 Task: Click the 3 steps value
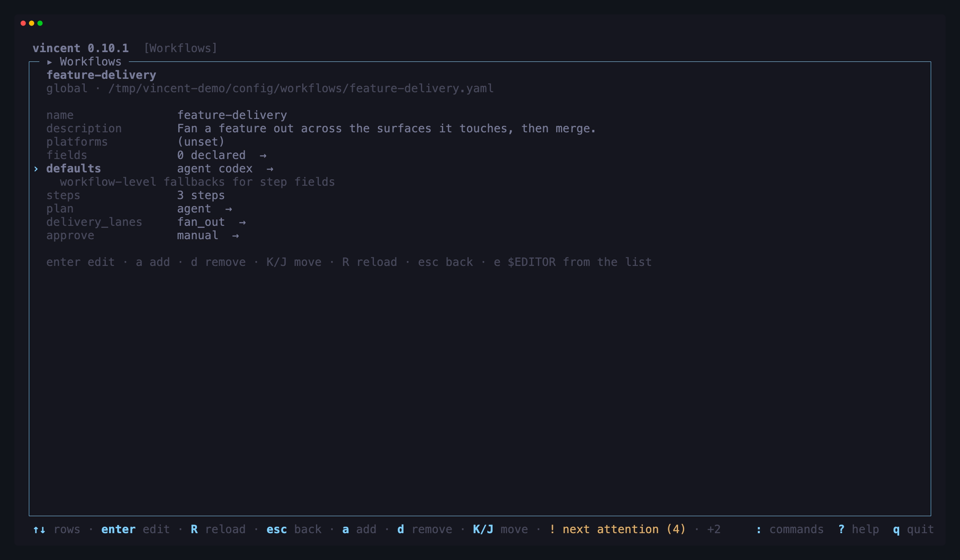tap(201, 195)
